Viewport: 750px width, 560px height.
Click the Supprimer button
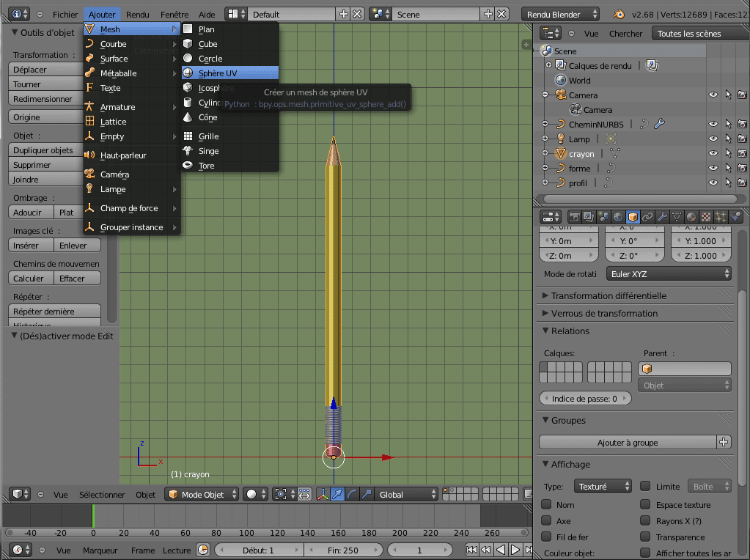[46, 165]
